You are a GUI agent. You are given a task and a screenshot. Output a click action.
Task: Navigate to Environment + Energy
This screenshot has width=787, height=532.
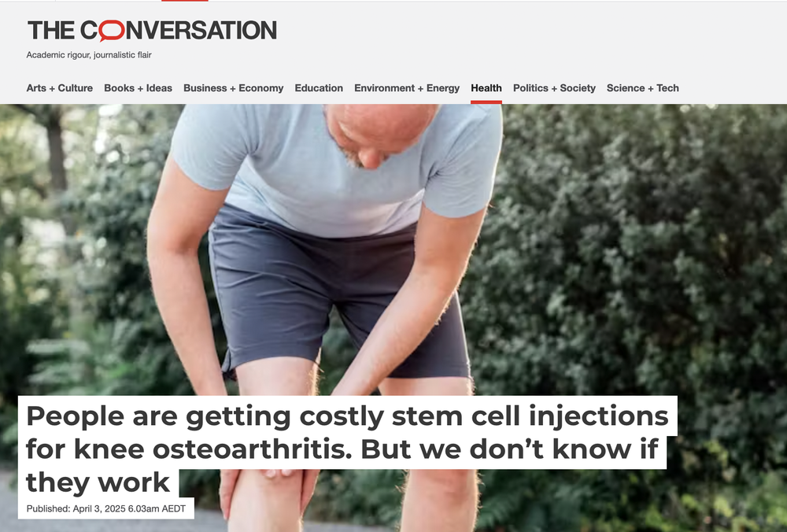tap(407, 88)
